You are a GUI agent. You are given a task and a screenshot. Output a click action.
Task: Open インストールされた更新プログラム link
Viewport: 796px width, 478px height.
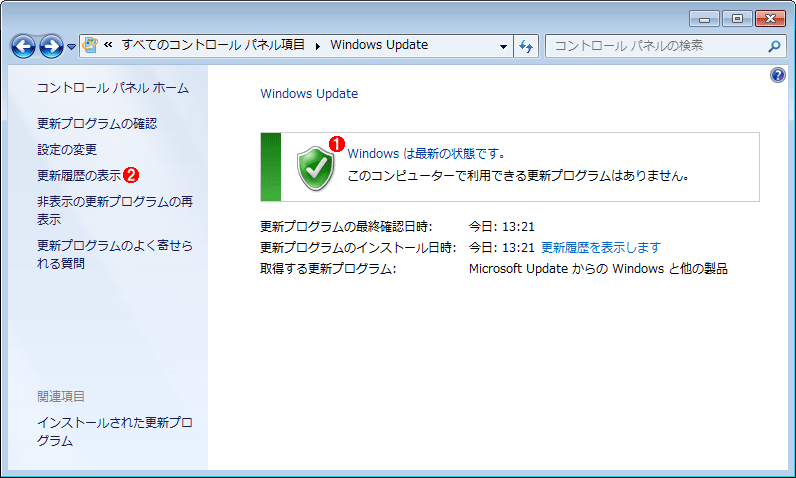coord(115,431)
